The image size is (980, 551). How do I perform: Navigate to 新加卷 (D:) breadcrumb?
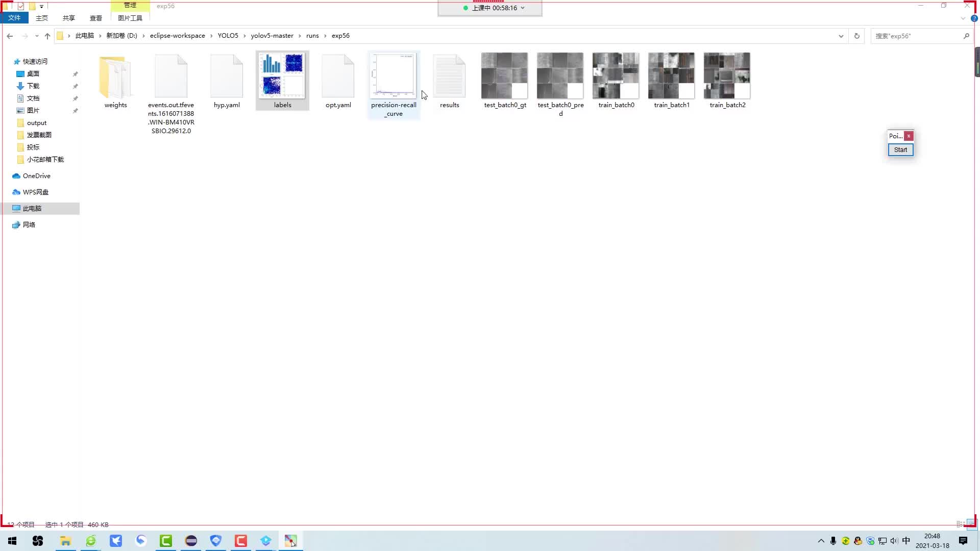click(121, 36)
